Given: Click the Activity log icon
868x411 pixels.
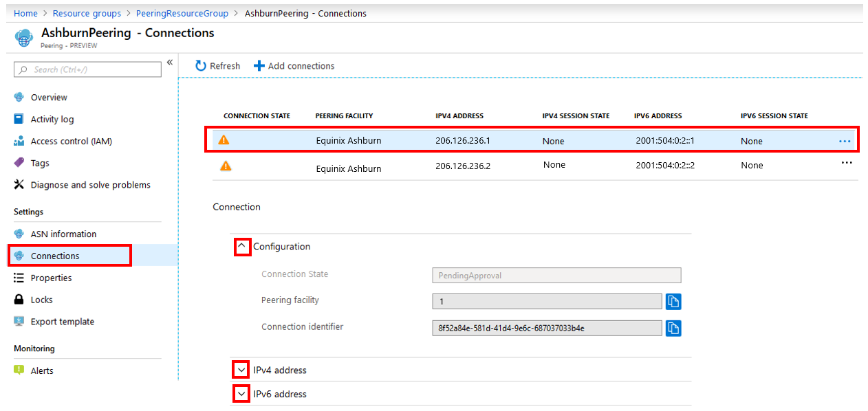Looking at the screenshot, I should pos(19,119).
